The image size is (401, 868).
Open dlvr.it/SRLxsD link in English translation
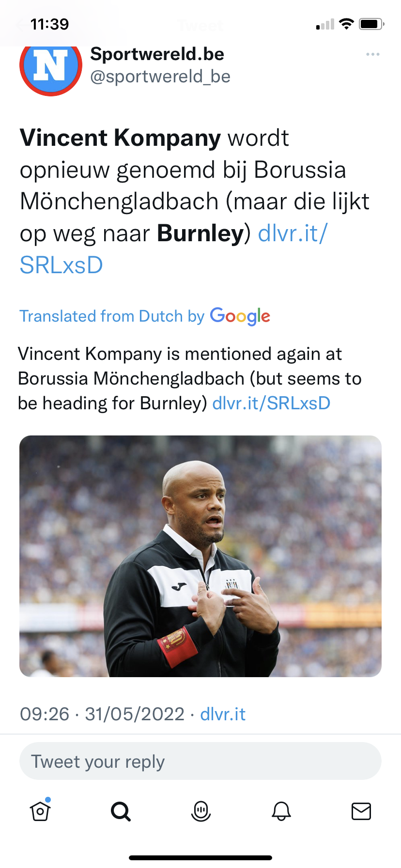[271, 403]
